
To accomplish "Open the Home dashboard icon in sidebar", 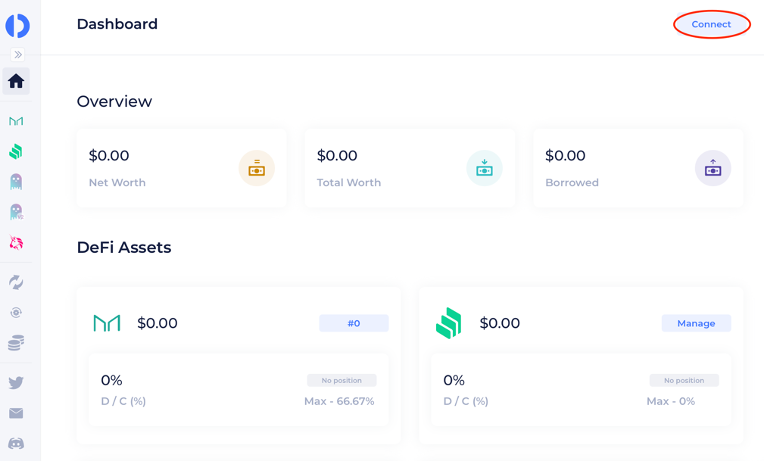I will coord(16,81).
